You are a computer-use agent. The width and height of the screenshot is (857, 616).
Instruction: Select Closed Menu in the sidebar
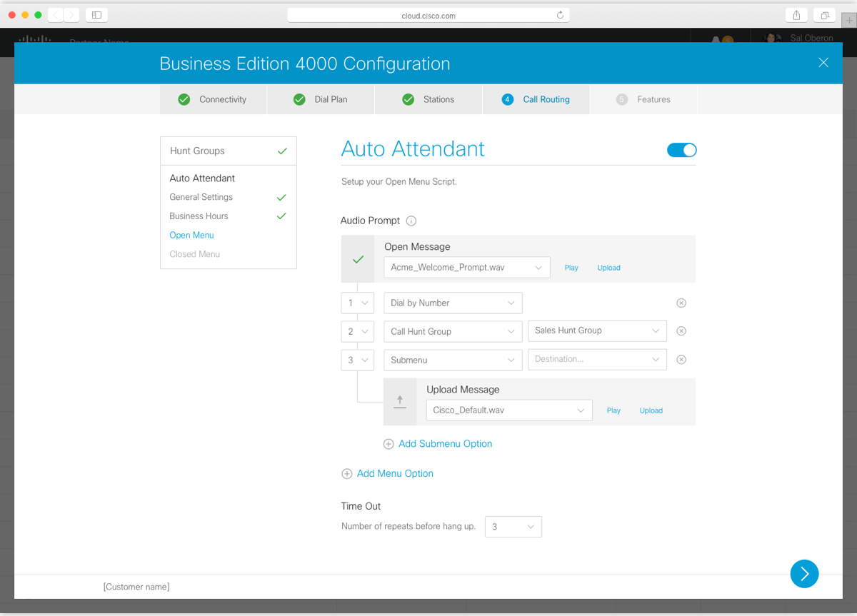tap(194, 254)
